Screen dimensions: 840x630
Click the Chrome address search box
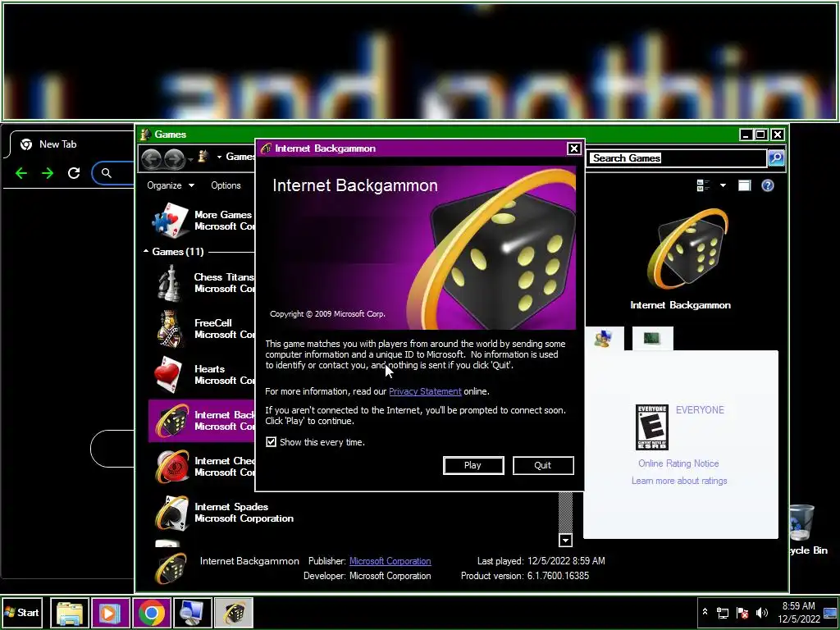click(x=113, y=173)
